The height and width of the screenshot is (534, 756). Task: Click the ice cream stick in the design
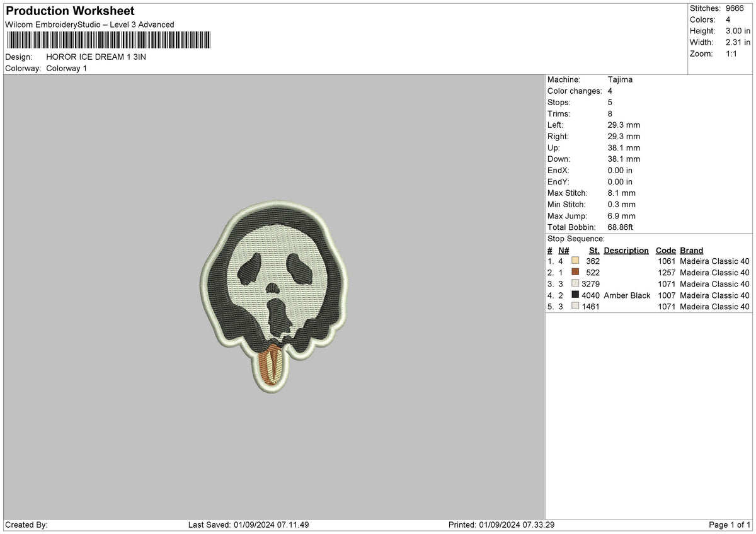[x=270, y=365]
